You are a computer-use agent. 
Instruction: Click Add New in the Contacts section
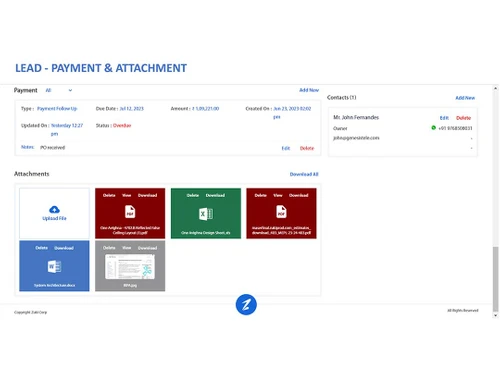pyautogui.click(x=465, y=98)
